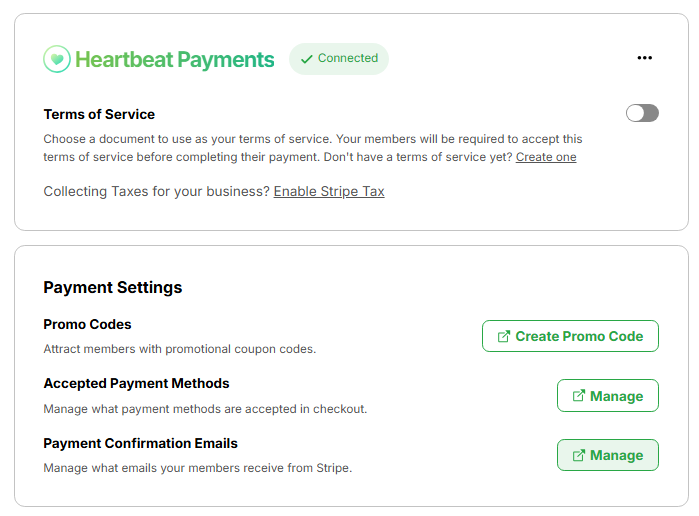This screenshot has width=699, height=516.
Task: Click external-link icon on confirmation emails Manage
Action: 578,455
